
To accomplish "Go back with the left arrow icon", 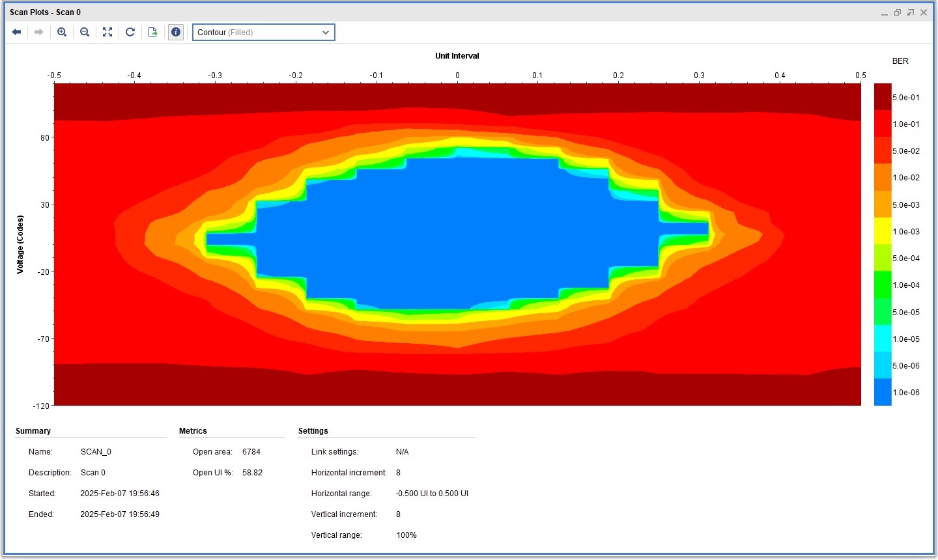I will (17, 32).
